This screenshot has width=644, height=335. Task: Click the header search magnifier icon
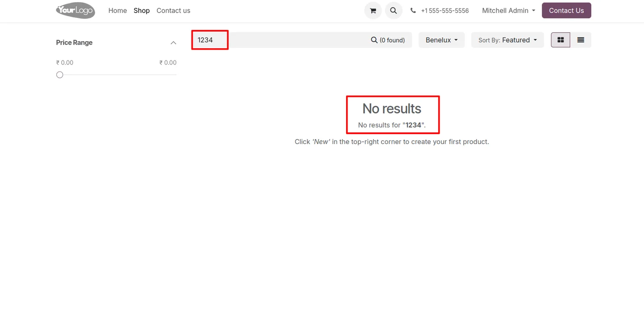[x=394, y=11]
